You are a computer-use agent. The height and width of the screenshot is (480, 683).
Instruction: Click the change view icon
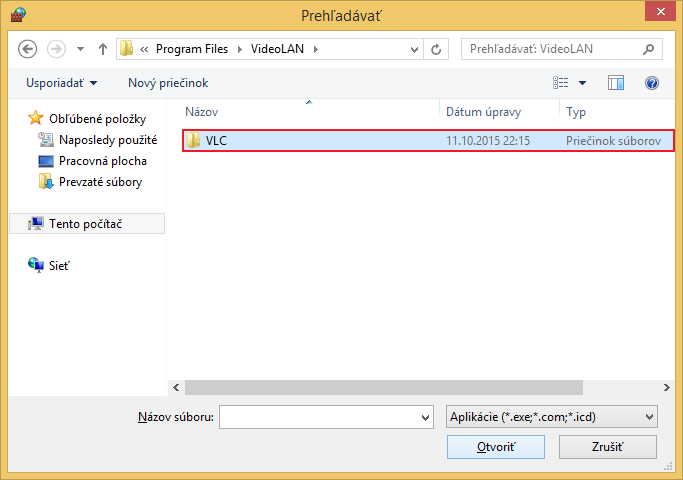tap(561, 83)
